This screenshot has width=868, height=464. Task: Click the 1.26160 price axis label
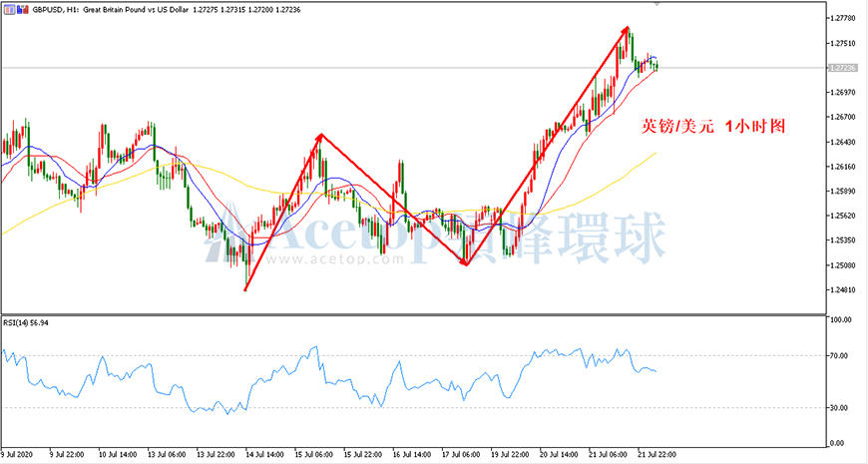coord(842,167)
